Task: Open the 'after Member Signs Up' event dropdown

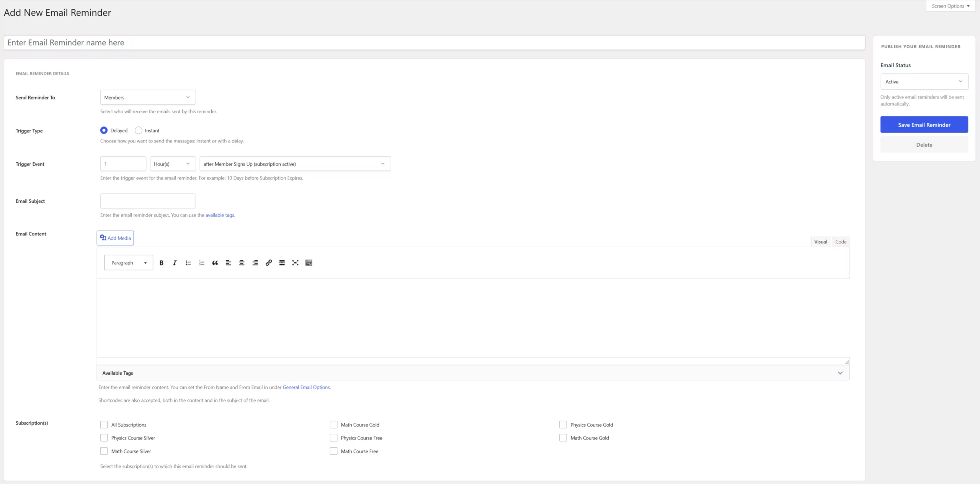Action: [x=295, y=164]
